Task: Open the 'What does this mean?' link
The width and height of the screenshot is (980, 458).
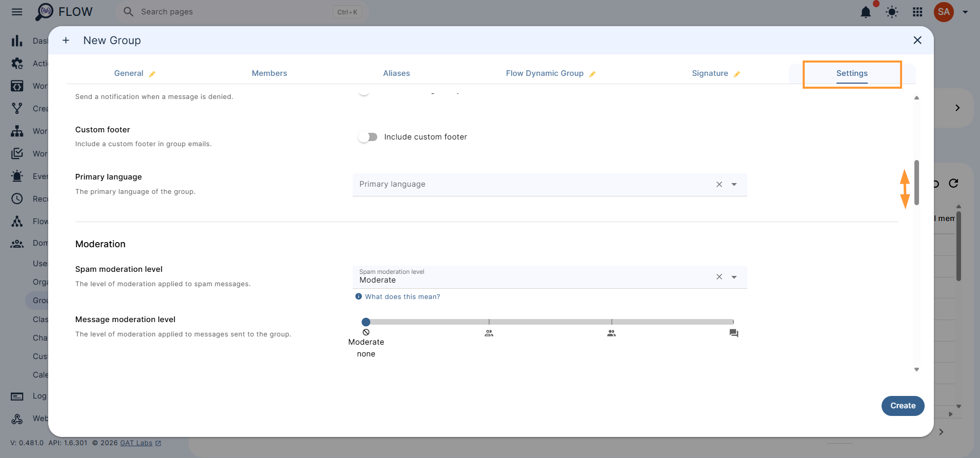Action: [402, 297]
